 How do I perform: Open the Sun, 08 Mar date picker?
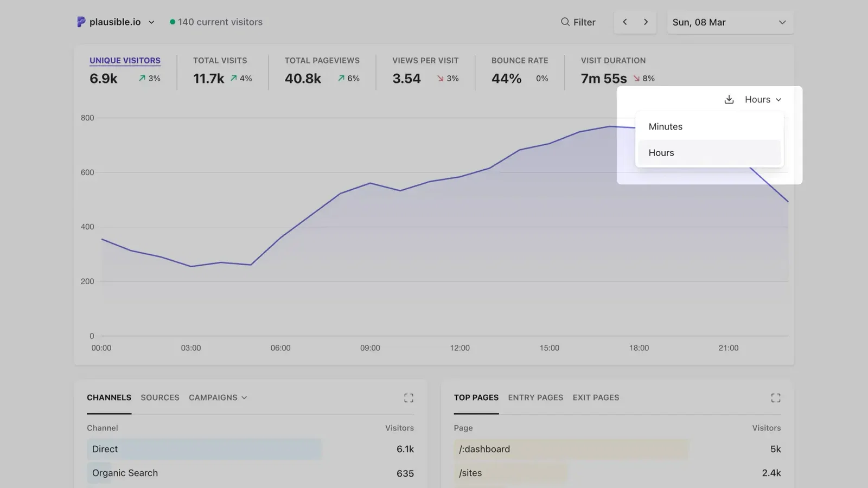click(730, 22)
